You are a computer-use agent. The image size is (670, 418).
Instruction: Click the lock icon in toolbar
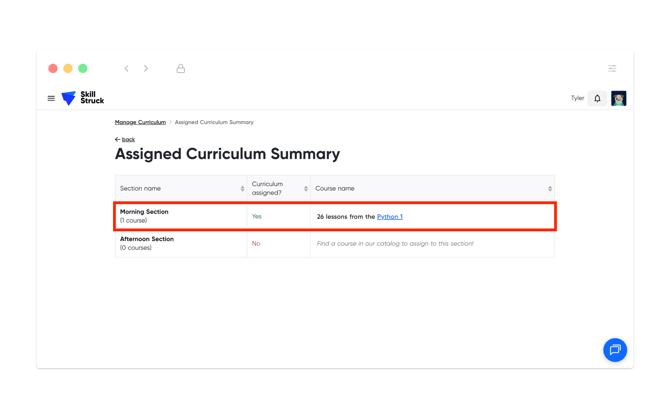click(181, 69)
